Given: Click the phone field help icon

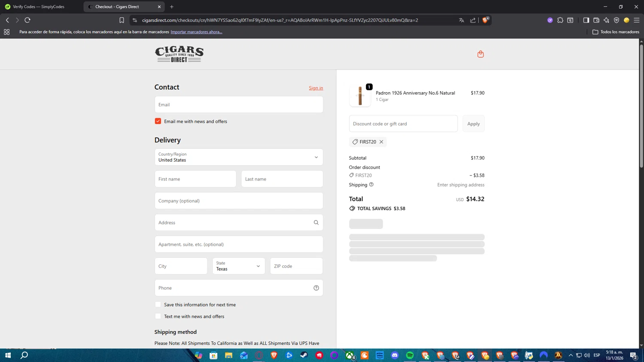Looking at the screenshot, I should [316, 288].
